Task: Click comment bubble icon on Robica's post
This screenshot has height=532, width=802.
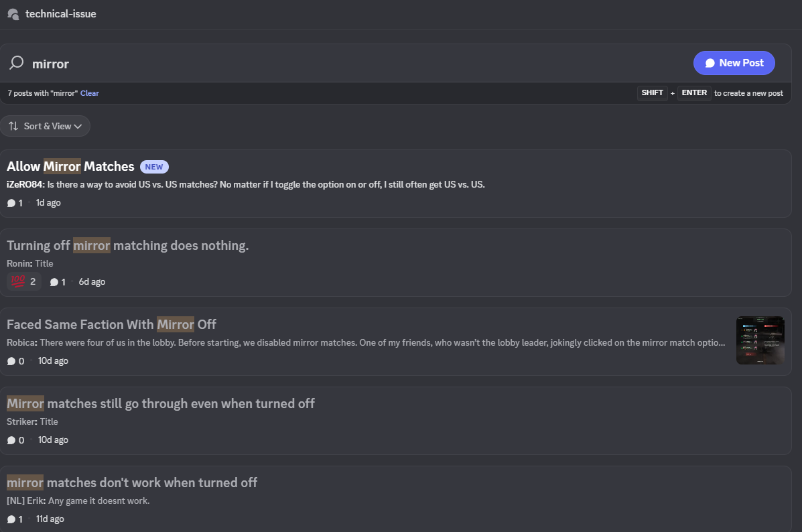Action: click(x=11, y=361)
